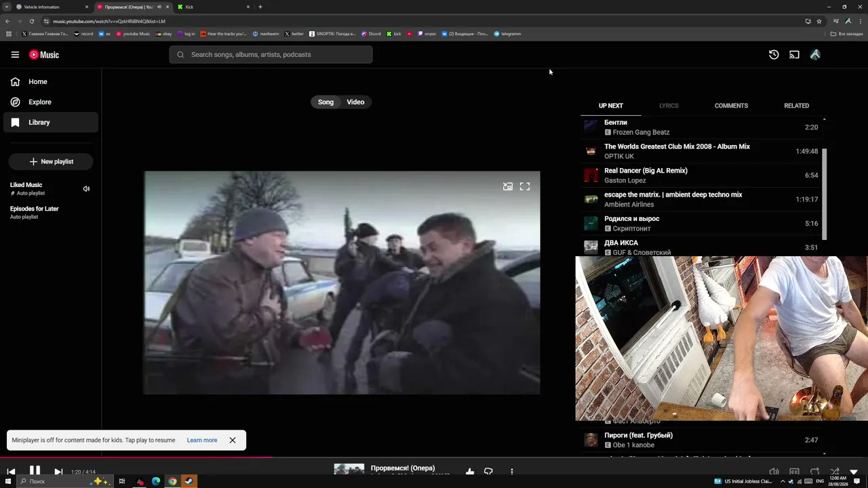
Task: Open the Chrome three-dot menu
Action: [x=861, y=21]
